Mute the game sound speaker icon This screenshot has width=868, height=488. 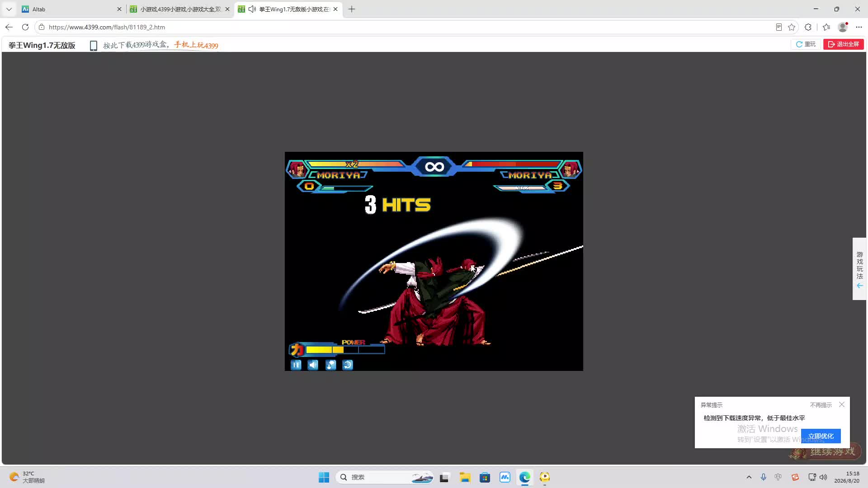[x=313, y=365]
